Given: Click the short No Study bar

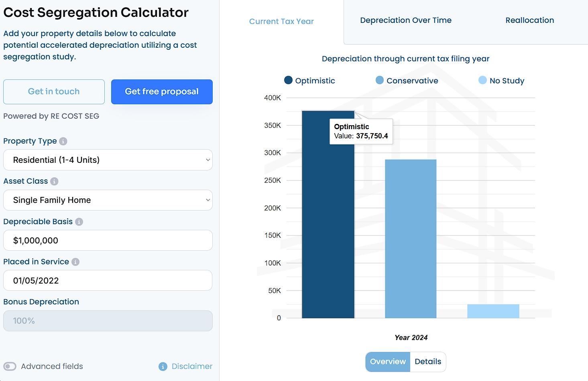Looking at the screenshot, I should point(493,311).
